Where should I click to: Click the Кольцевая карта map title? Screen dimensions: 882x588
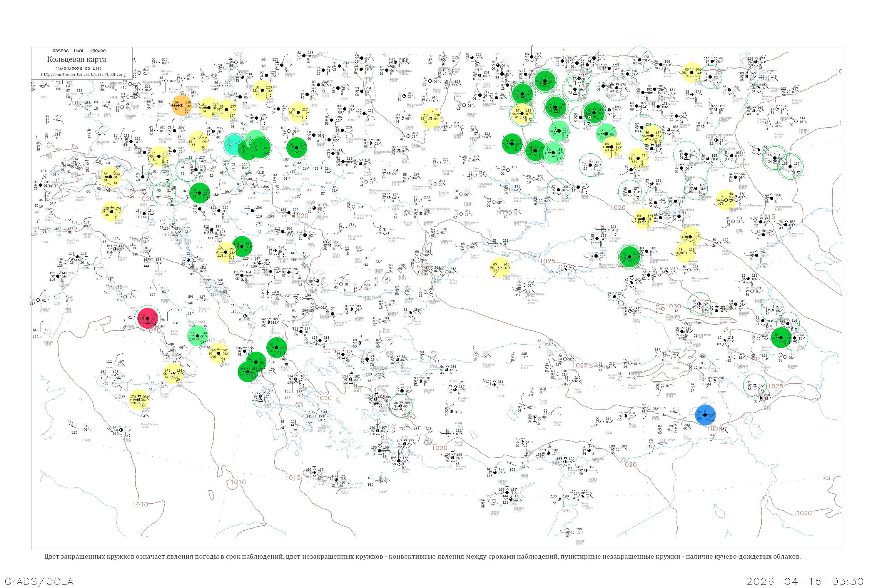[77, 59]
